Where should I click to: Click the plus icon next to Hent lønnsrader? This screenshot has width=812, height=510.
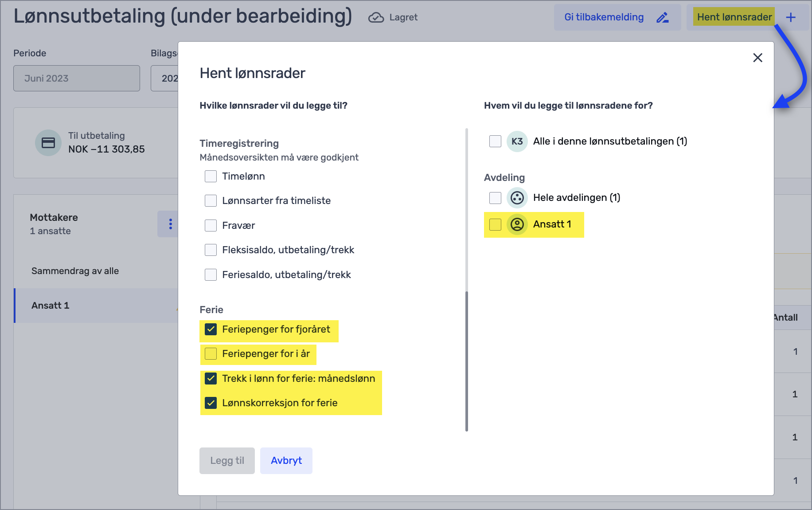click(x=791, y=17)
